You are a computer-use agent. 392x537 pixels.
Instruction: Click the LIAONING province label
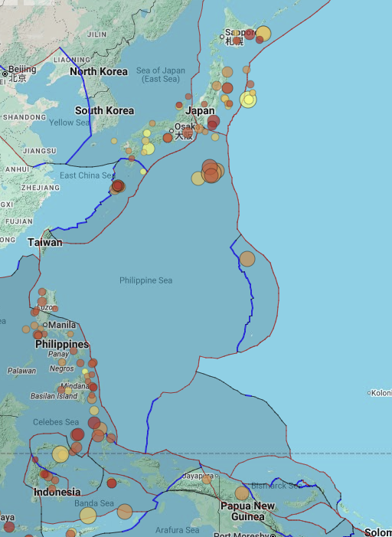coord(72,60)
